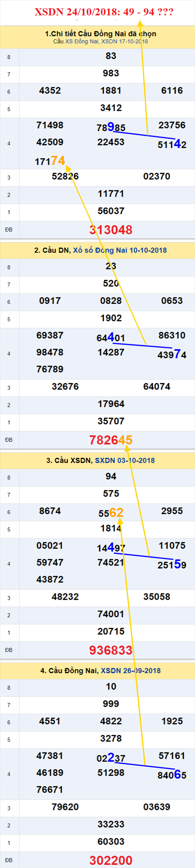The width and height of the screenshot is (195, 868).
Task: Click the number 2955
Action: [x=172, y=511]
